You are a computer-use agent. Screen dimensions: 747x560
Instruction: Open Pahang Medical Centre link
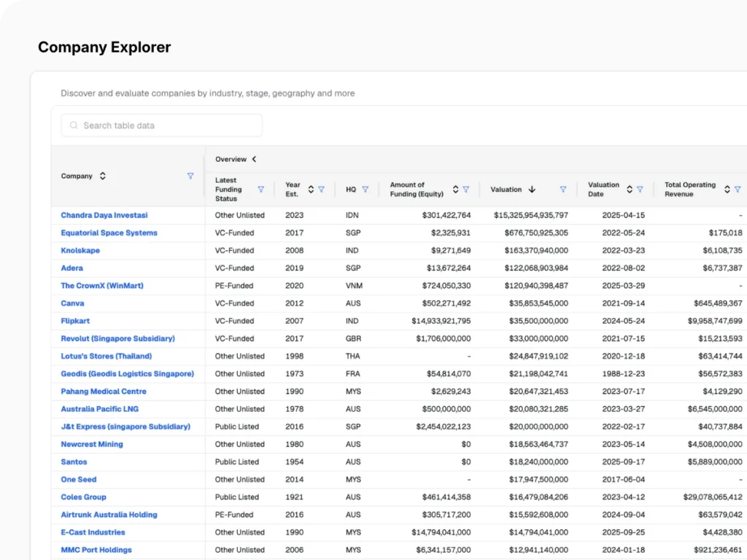pos(104,392)
